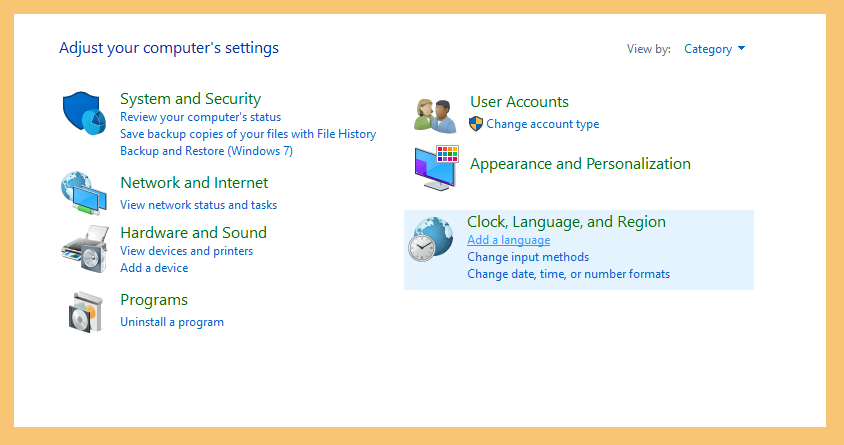Open the Clock and globe icon
The width and height of the screenshot is (844, 445).
tap(430, 239)
